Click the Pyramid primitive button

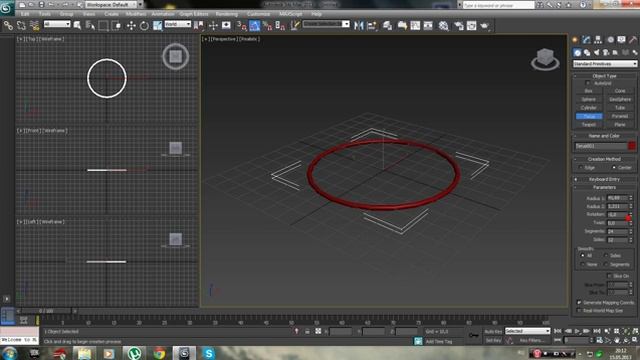click(620, 116)
